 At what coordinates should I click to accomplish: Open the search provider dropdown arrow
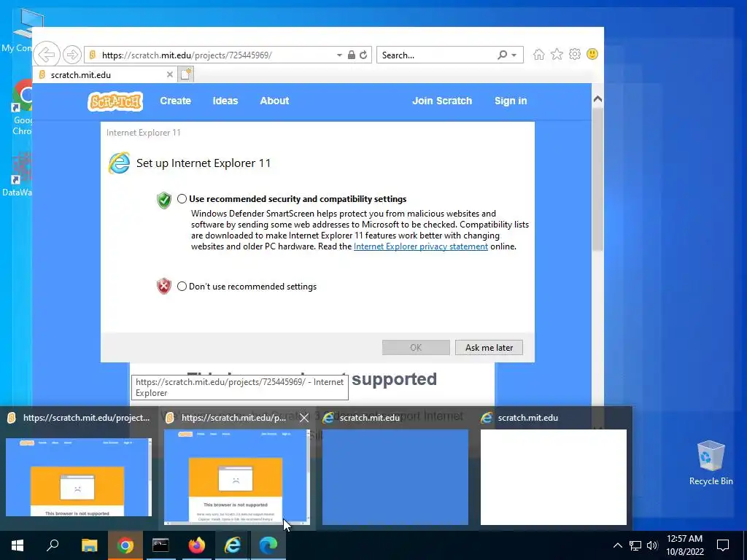pyautogui.click(x=514, y=55)
